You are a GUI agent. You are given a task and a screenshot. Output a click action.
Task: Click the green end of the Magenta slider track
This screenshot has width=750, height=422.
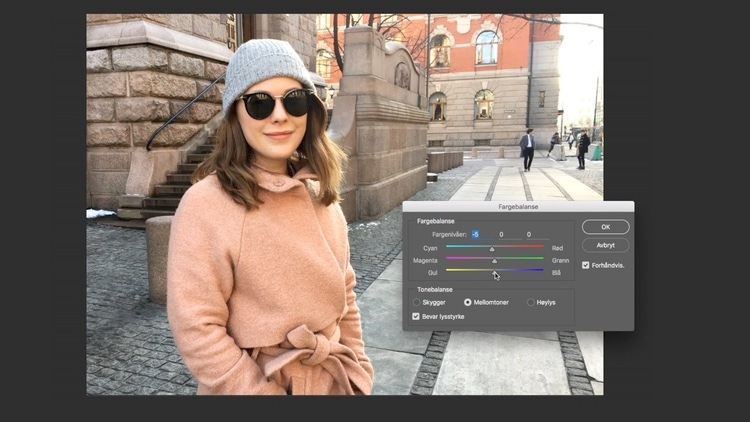point(541,258)
